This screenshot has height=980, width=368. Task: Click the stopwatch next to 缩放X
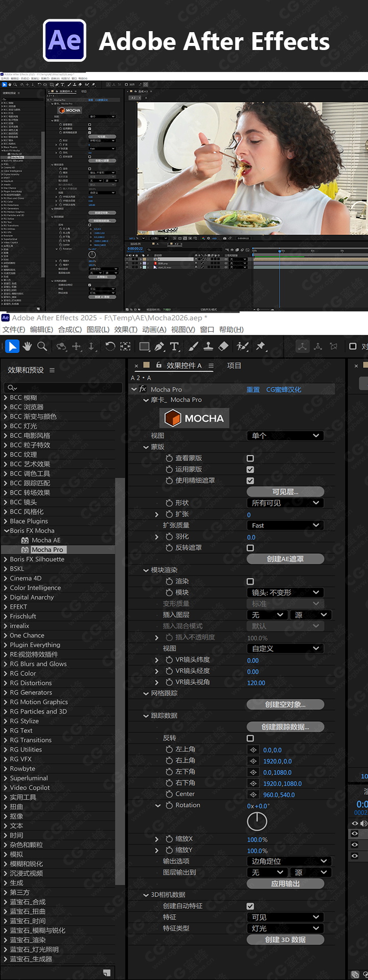(x=169, y=839)
